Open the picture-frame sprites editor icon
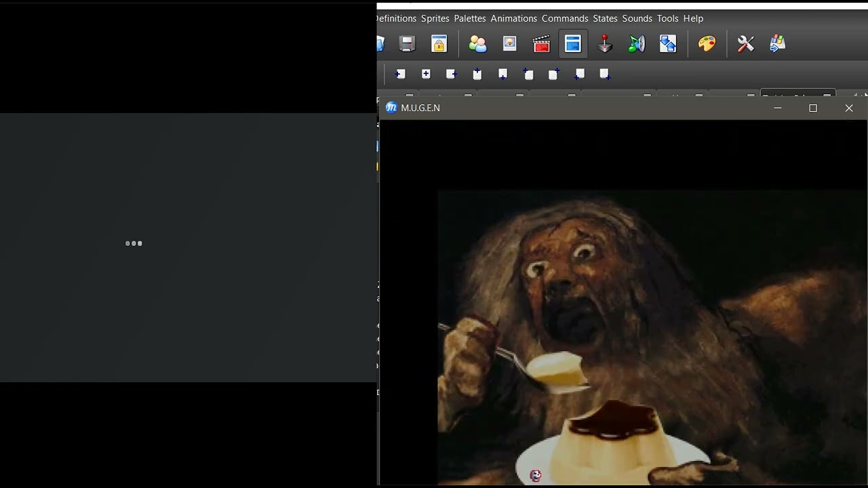This screenshot has height=488, width=868. click(x=510, y=44)
